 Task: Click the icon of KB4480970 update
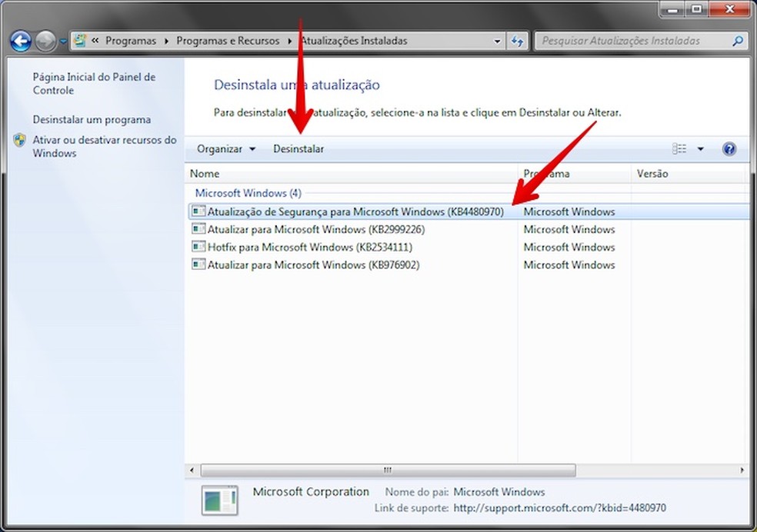click(x=198, y=211)
